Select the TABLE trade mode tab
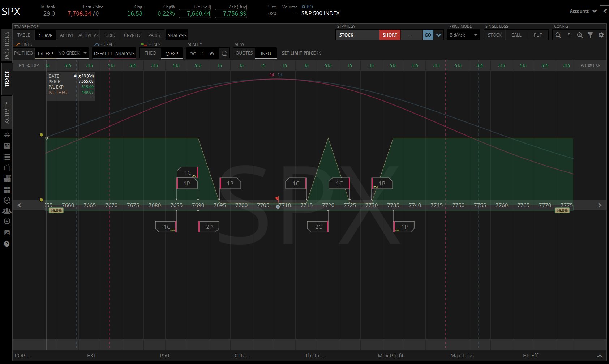This screenshot has width=609, height=364. pyautogui.click(x=24, y=35)
